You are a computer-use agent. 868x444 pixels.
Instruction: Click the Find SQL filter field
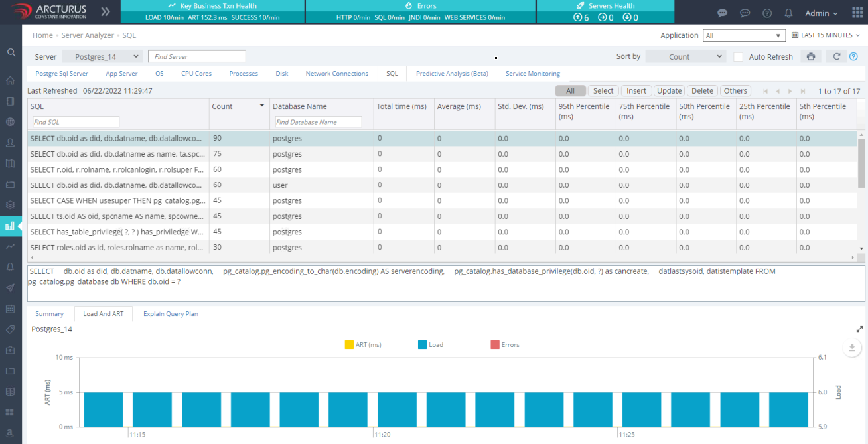point(76,122)
